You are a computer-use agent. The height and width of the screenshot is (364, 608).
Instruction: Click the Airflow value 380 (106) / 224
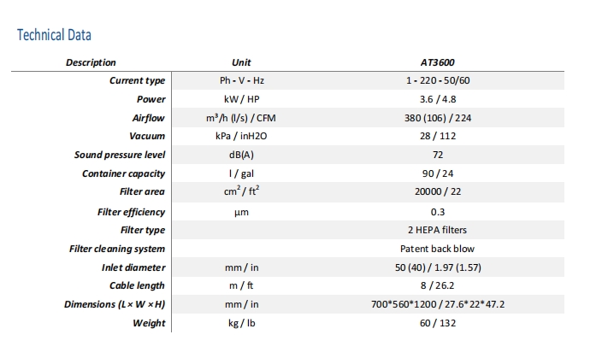click(x=438, y=118)
